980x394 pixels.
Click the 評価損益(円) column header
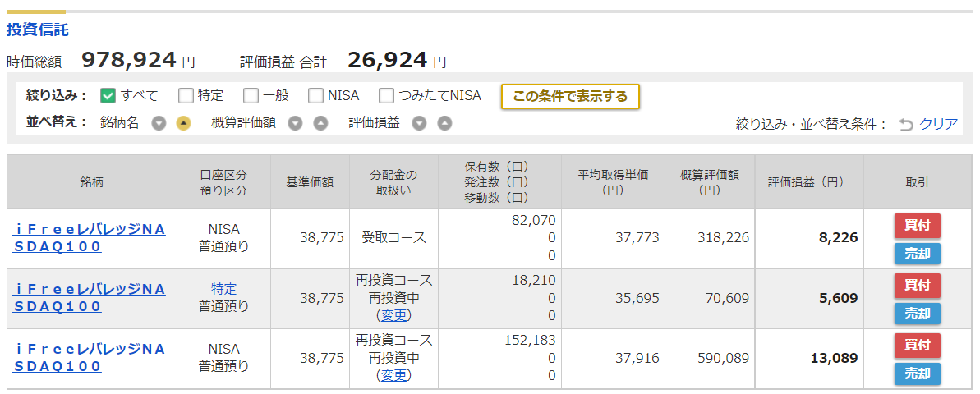[x=809, y=181]
